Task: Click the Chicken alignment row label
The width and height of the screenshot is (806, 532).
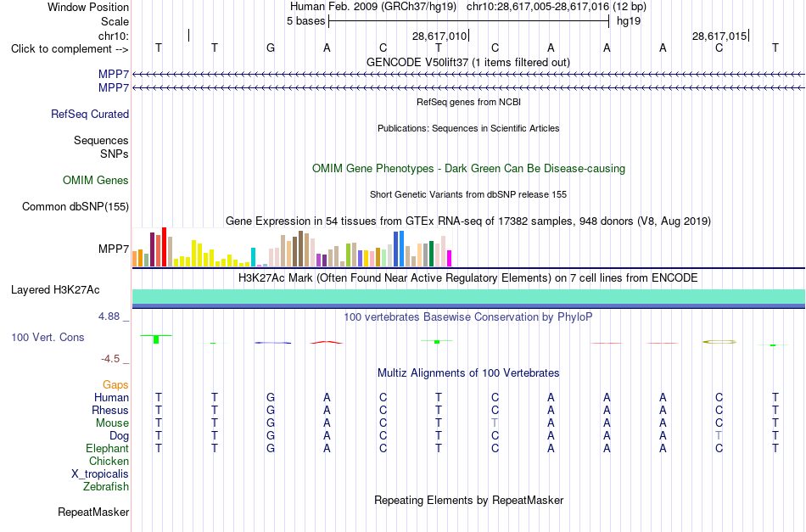Action: pos(109,461)
